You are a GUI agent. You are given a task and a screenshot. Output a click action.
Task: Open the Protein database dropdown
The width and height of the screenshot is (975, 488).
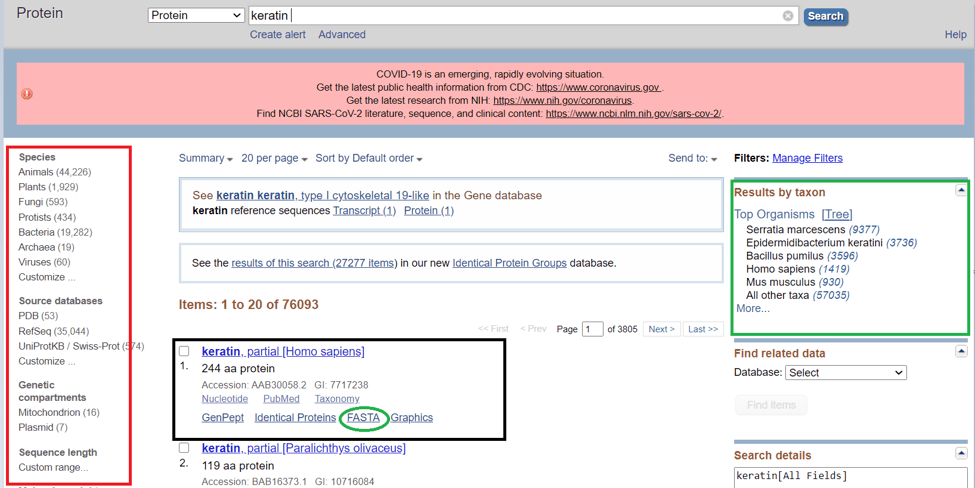click(196, 16)
